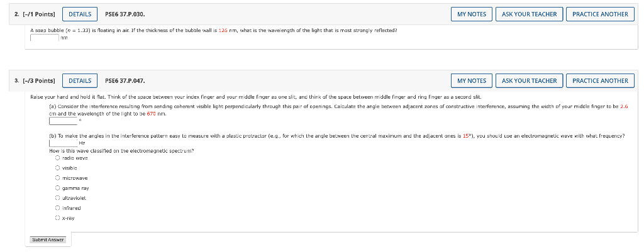Open DETAILS for question 3
This screenshot has height=252, width=644.
80,81
